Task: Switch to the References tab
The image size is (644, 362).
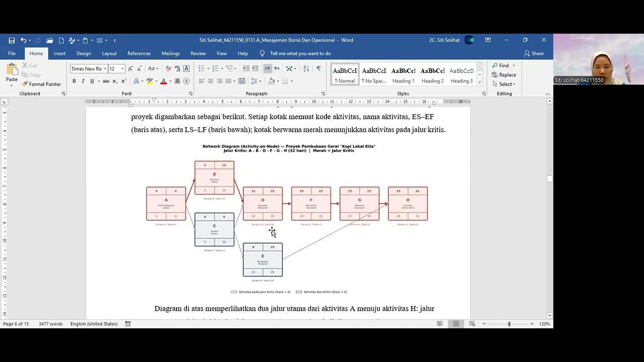Action: [x=139, y=53]
